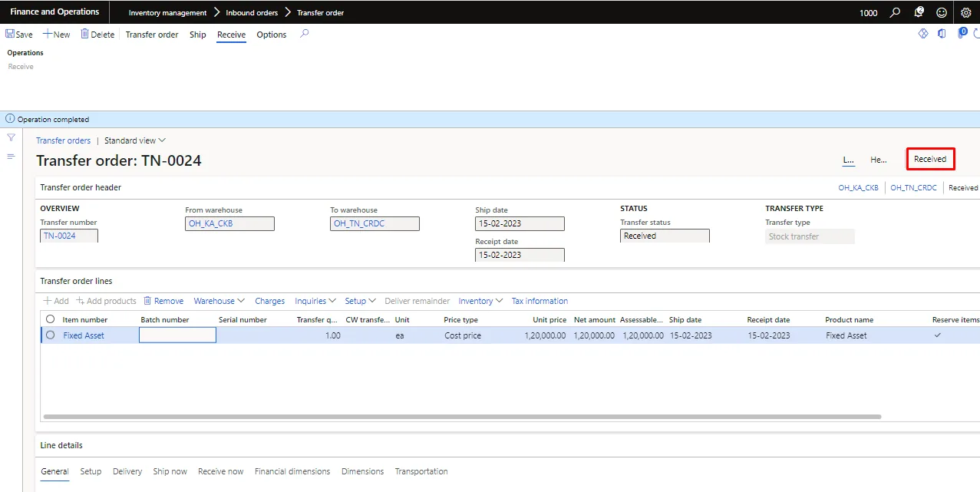Click the From warehouse OH_KA_CKB field
Image resolution: width=980 pixels, height=492 pixels.
coord(229,223)
